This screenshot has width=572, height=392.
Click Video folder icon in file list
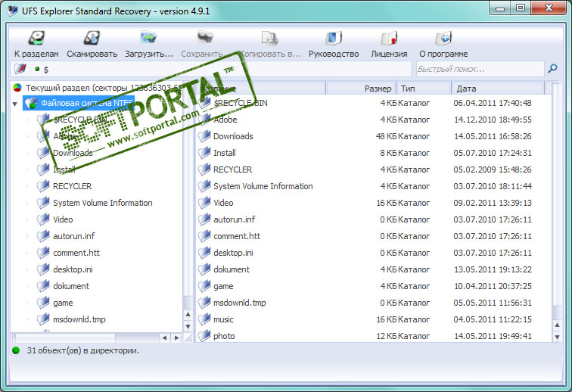pyautogui.click(x=204, y=203)
